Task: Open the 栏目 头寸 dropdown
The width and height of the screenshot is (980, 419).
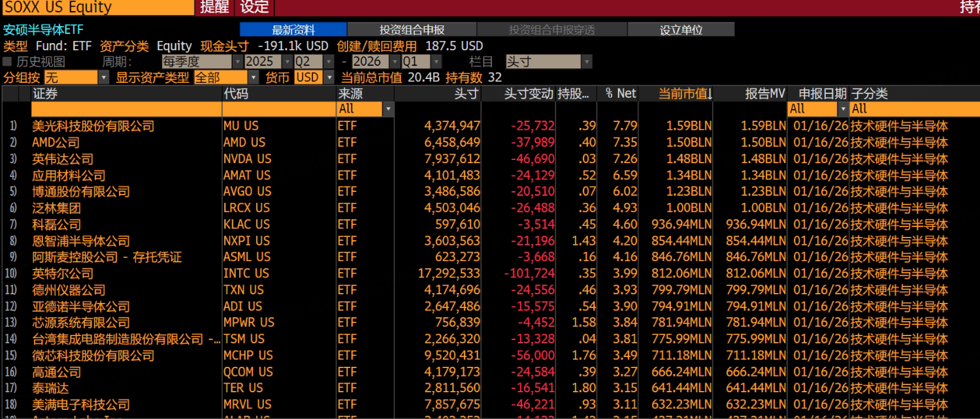Action: click(549, 61)
